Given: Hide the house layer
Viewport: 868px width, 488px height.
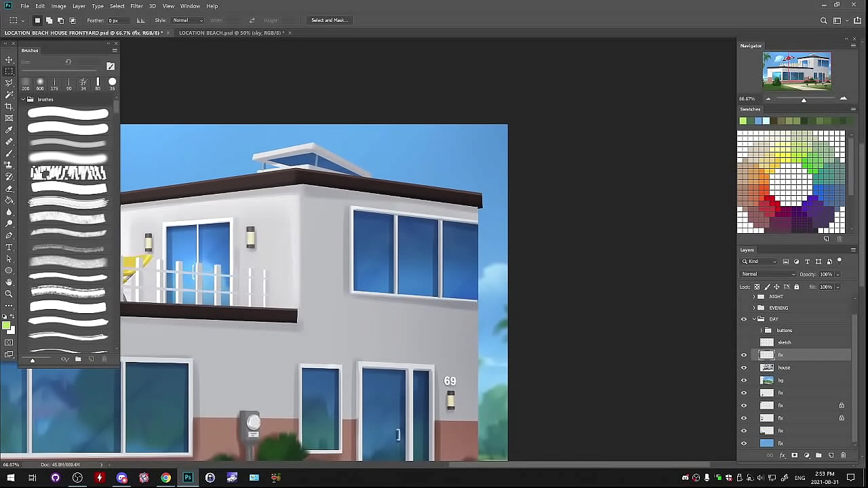Looking at the screenshot, I should pos(744,368).
